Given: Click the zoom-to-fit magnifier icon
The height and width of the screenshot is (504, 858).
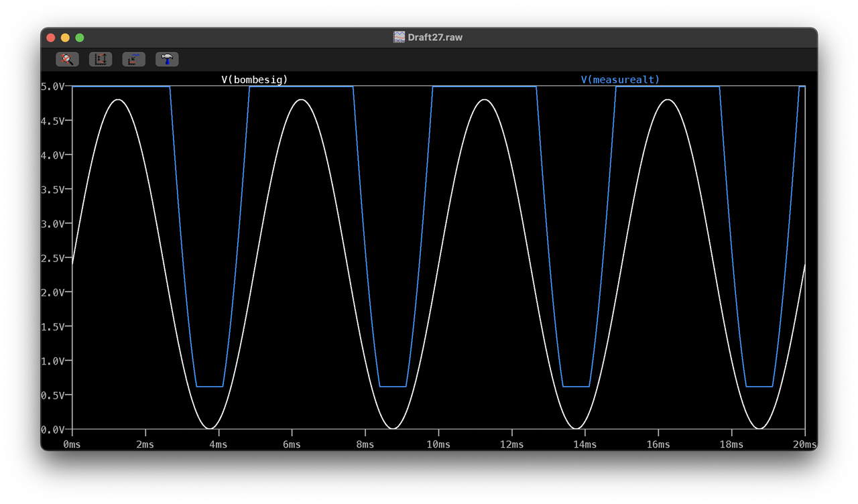Looking at the screenshot, I should (x=67, y=59).
